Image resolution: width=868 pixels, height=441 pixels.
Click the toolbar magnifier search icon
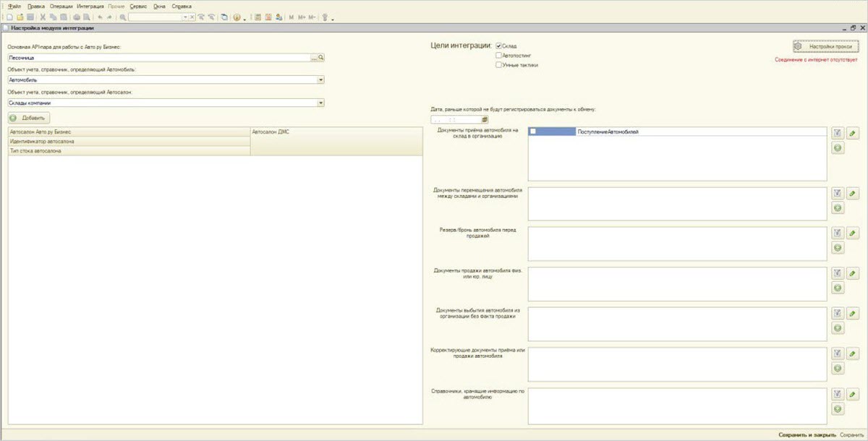pyautogui.click(x=123, y=17)
